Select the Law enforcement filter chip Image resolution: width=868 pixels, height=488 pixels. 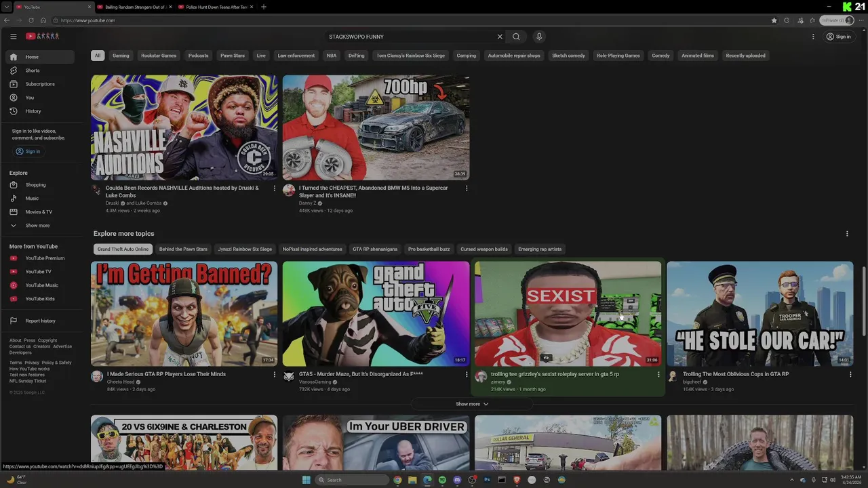(x=296, y=56)
